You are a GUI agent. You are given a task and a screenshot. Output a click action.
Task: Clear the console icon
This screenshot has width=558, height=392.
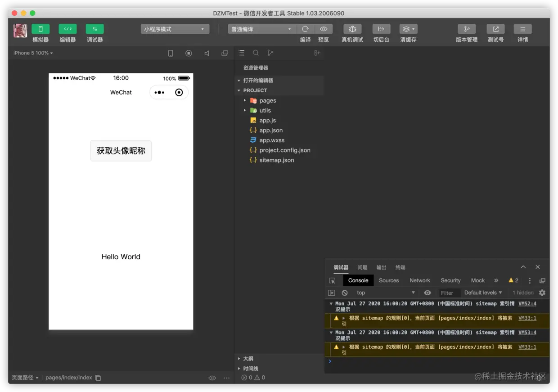(345, 293)
